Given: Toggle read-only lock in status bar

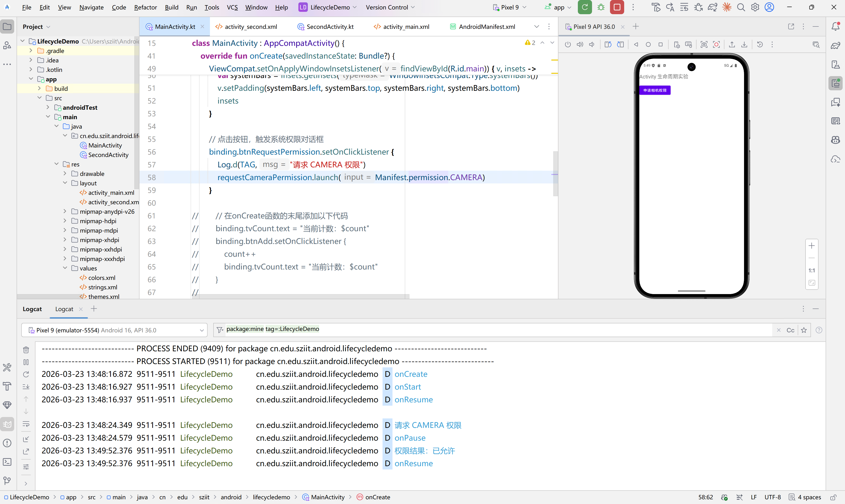Looking at the screenshot, I should tap(833, 497).
